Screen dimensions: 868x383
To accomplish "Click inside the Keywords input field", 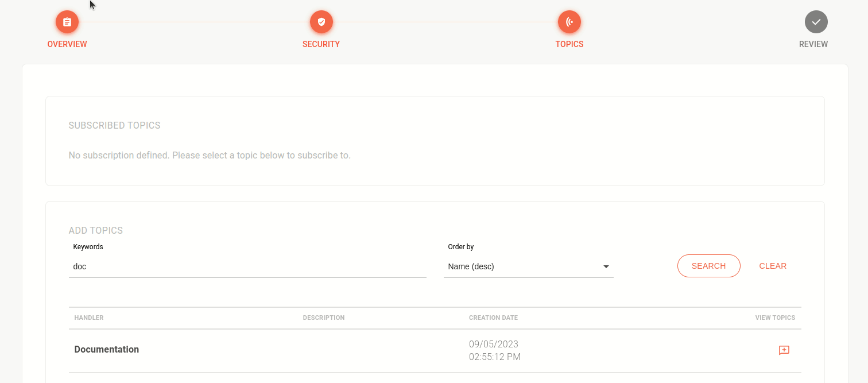I will coord(247,266).
